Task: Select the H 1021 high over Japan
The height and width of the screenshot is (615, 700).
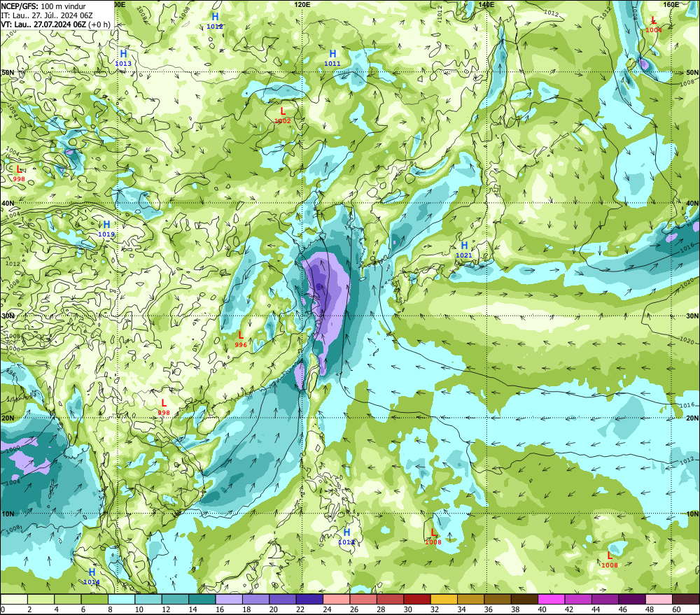Action: pos(464,250)
